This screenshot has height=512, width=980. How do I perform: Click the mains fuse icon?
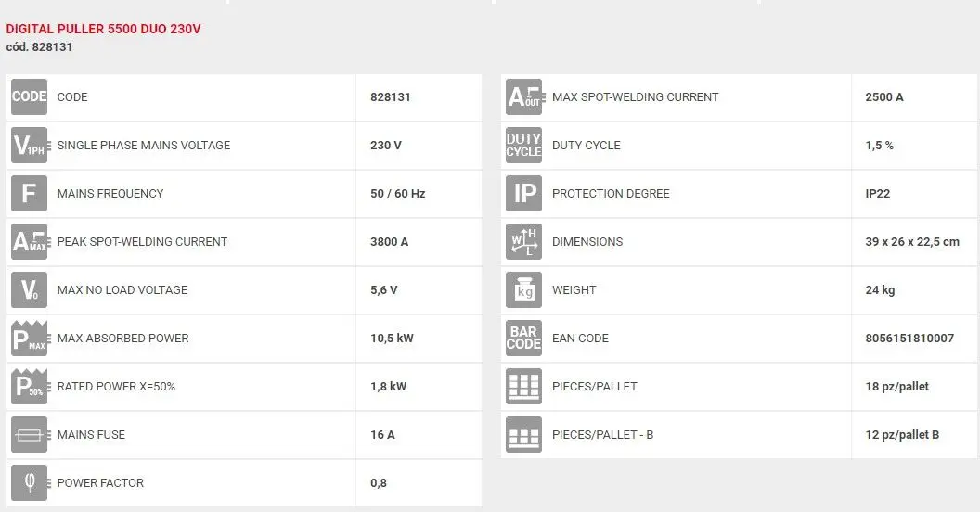(x=29, y=435)
